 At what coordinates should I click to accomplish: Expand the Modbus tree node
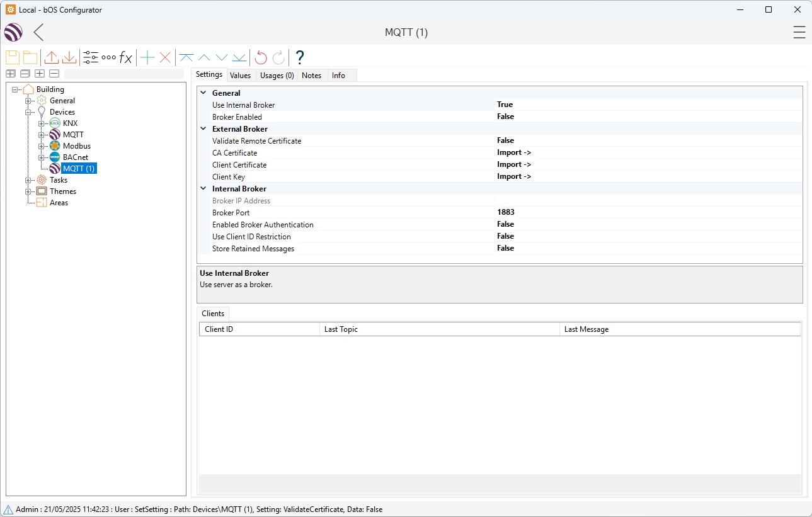[41, 146]
